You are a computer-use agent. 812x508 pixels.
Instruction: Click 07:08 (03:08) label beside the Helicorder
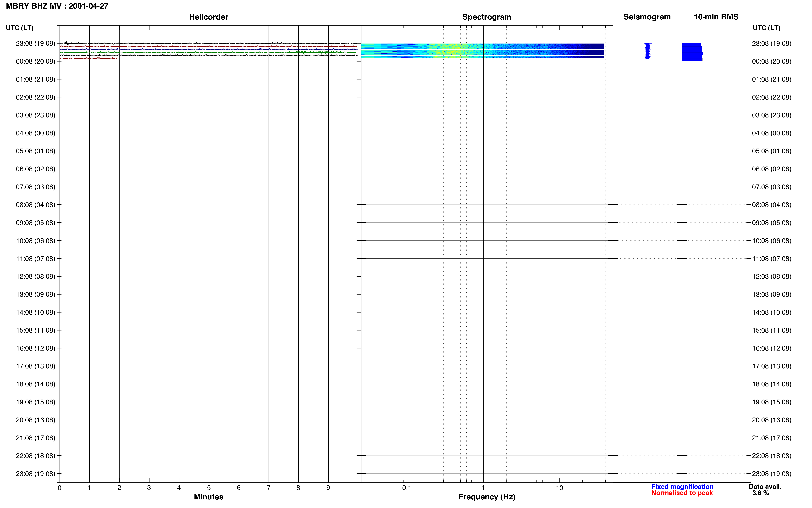point(36,187)
